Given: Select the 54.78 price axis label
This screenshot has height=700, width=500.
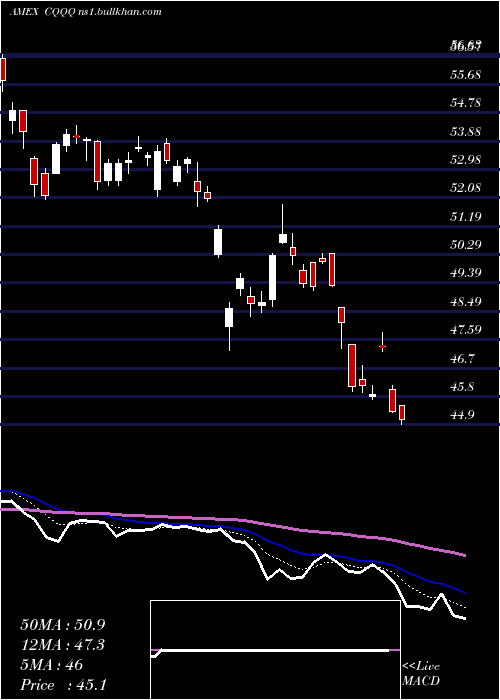Looking at the screenshot, I should coord(466,103).
